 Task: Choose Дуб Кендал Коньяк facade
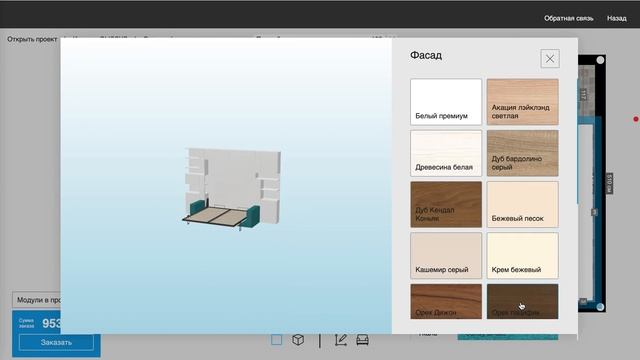point(446,204)
